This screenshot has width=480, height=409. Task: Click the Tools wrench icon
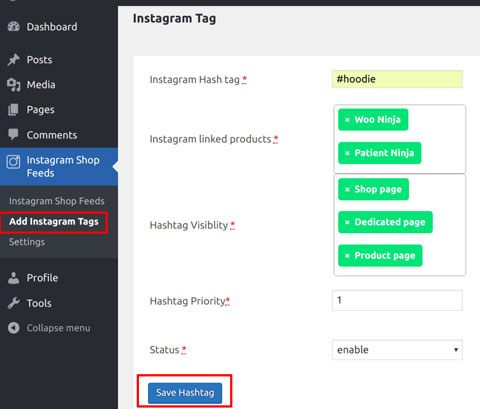13,303
